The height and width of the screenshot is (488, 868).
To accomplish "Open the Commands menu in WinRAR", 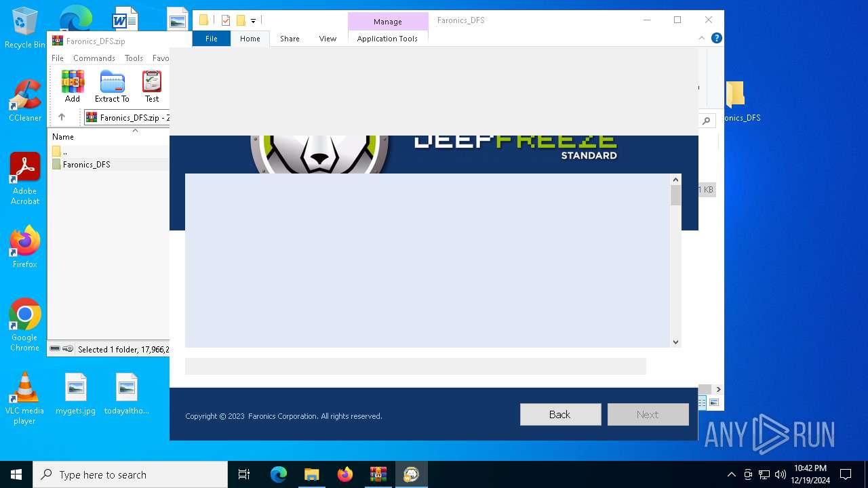I will click(94, 58).
